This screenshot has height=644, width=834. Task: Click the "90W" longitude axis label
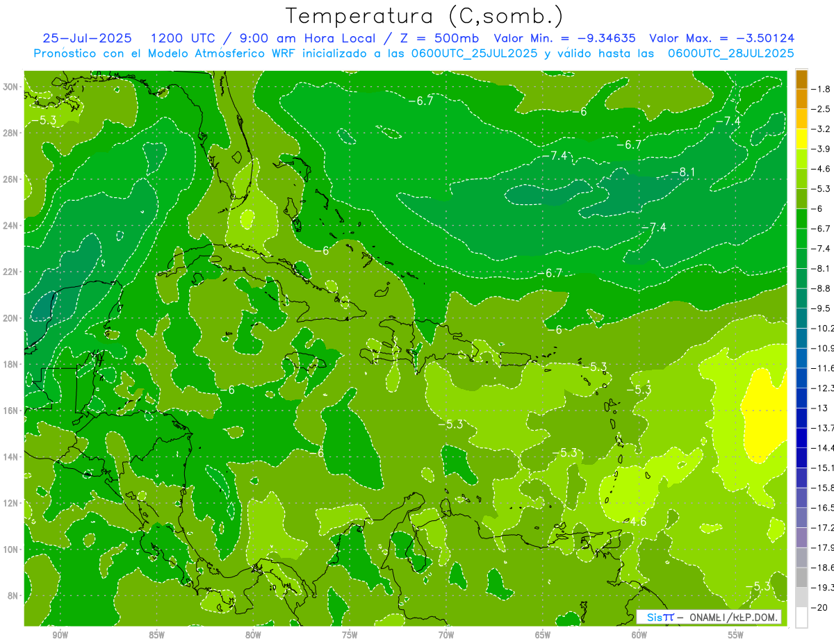pyautogui.click(x=60, y=635)
